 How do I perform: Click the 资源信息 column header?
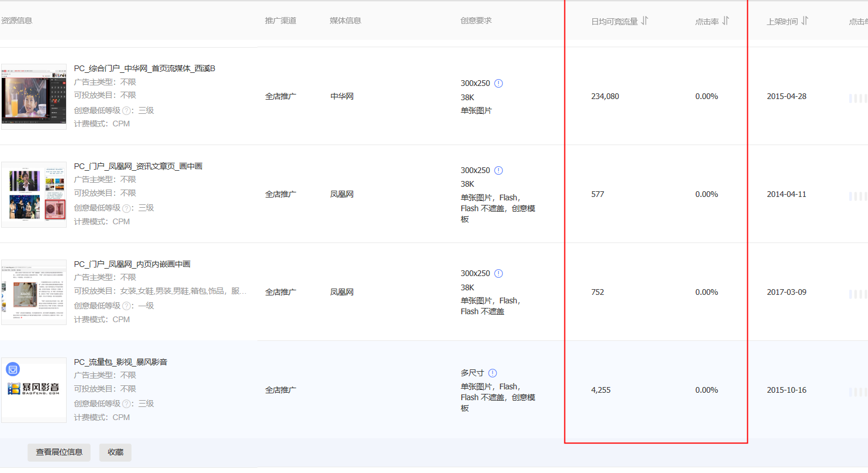(x=17, y=20)
